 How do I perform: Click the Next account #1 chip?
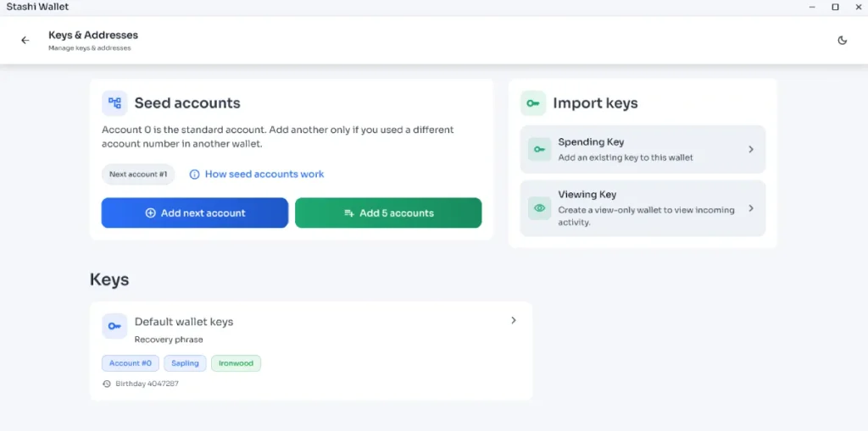pyautogui.click(x=138, y=174)
